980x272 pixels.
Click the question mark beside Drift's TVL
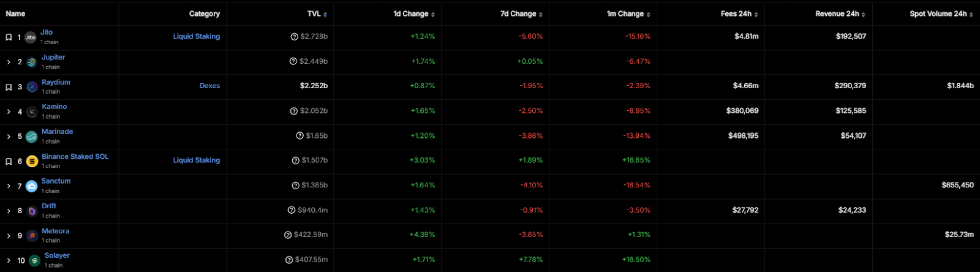coord(292,210)
